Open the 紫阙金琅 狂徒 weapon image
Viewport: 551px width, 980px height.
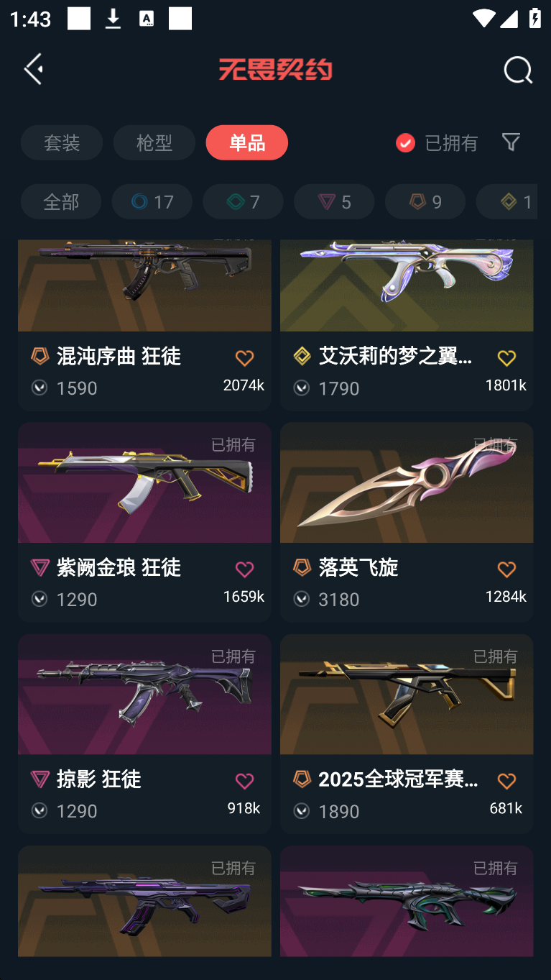(144, 482)
